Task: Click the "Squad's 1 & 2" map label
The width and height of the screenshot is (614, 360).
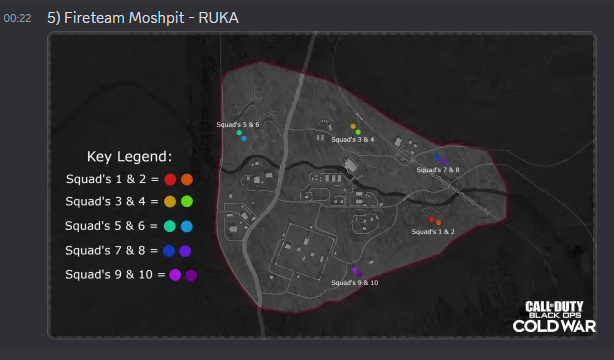Action: (x=433, y=232)
